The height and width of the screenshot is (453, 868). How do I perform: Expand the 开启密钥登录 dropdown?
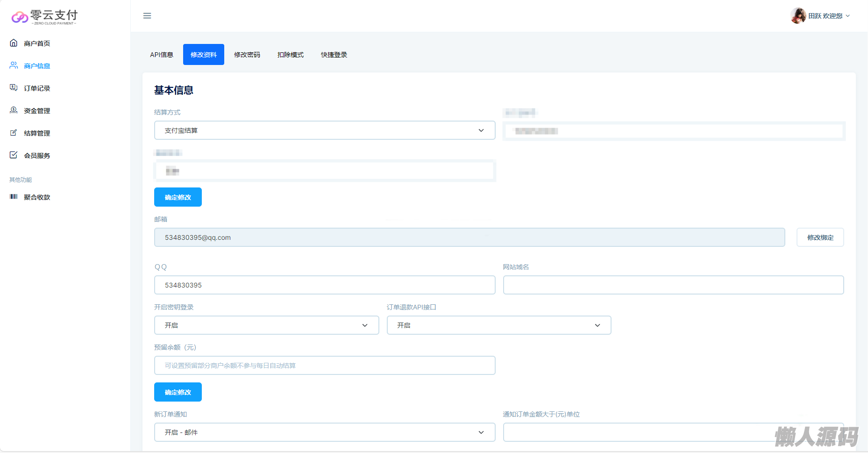266,325
